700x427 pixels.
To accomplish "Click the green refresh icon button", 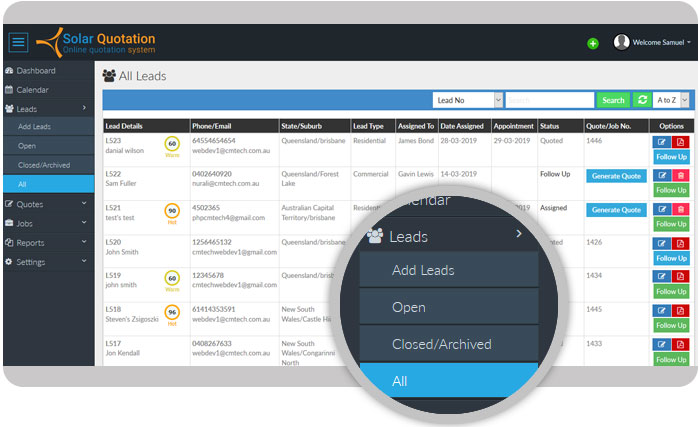I will [x=642, y=100].
